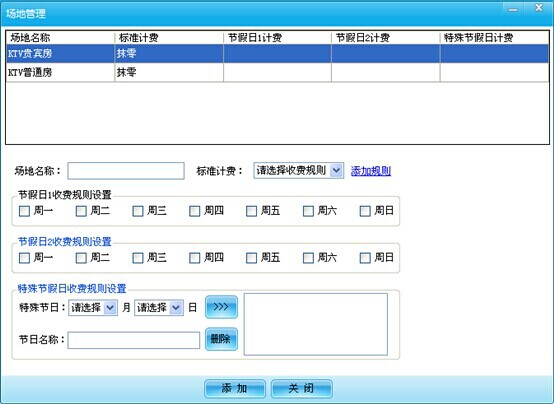The height and width of the screenshot is (404, 554).
Task: Enable 周六 in 节假日1收费规则设置
Action: tap(308, 211)
